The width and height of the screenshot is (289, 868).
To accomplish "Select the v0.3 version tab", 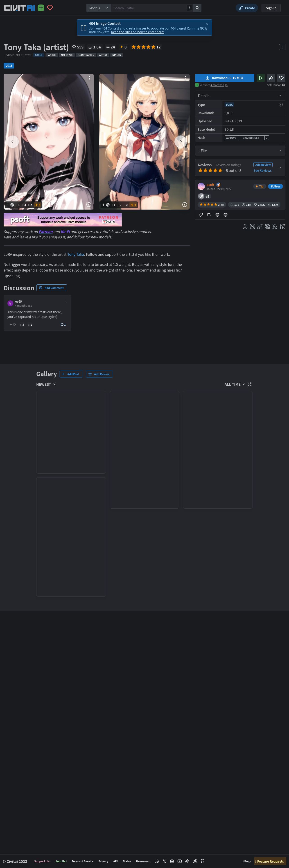I will [9, 66].
